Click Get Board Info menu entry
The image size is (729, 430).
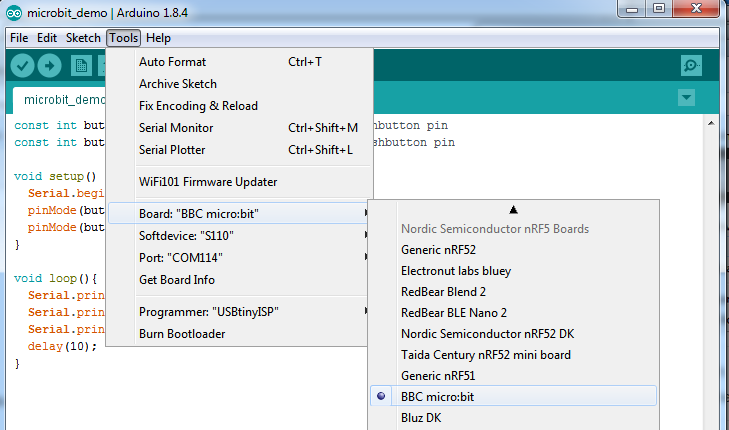pyautogui.click(x=176, y=280)
